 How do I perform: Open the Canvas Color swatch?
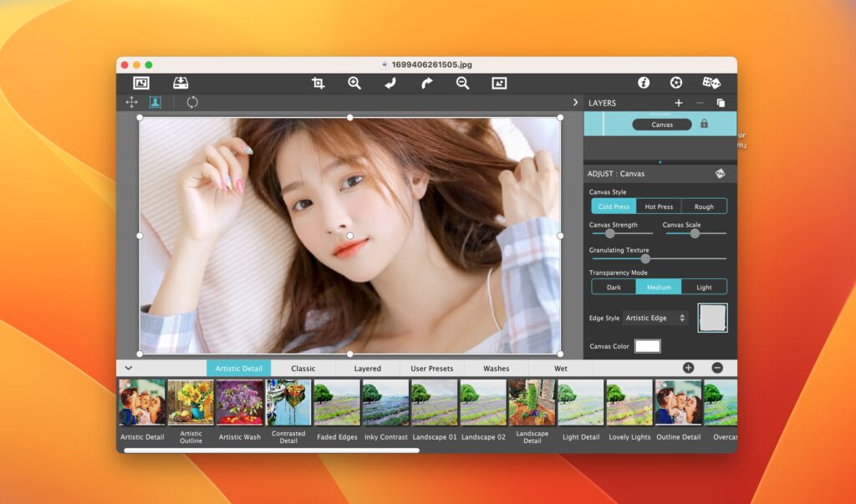point(647,345)
